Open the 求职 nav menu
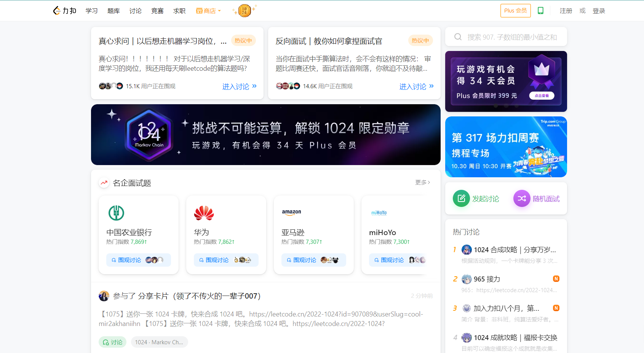644x353 pixels. tap(179, 11)
